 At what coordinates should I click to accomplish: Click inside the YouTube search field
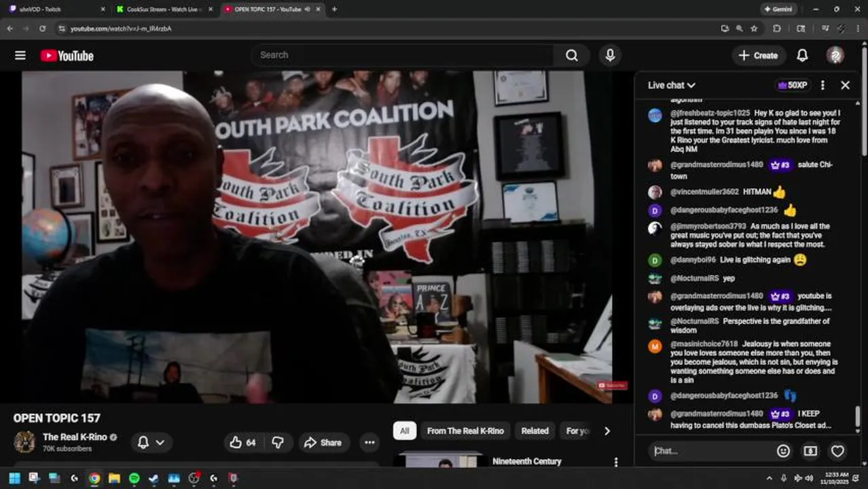(x=403, y=55)
